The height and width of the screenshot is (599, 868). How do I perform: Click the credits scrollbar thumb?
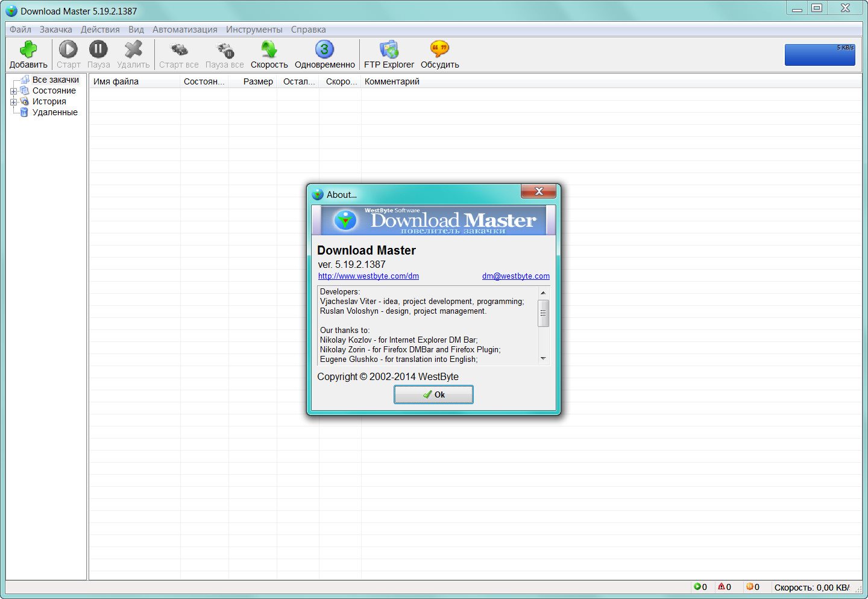[x=543, y=312]
